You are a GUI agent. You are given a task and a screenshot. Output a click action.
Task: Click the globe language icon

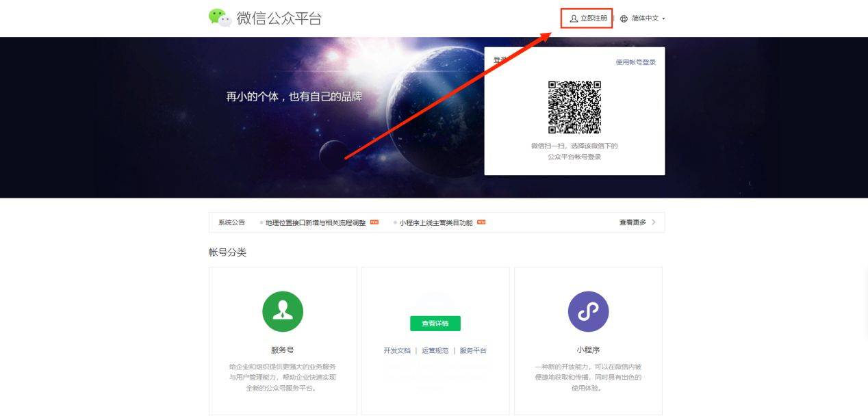pos(624,18)
